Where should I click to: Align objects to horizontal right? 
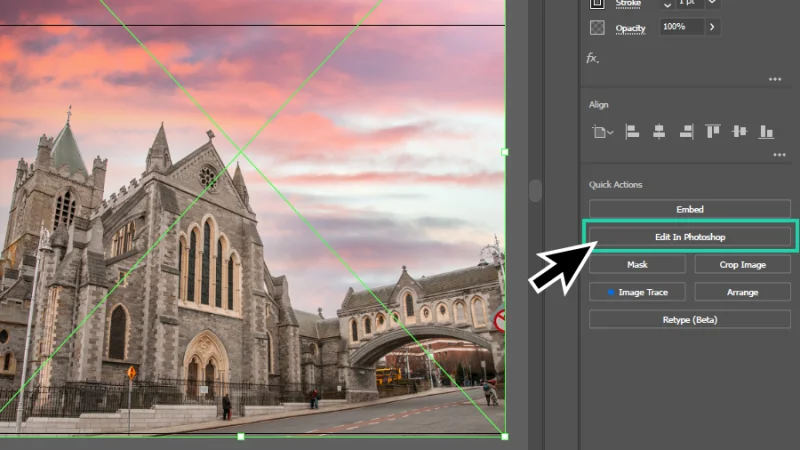click(686, 132)
